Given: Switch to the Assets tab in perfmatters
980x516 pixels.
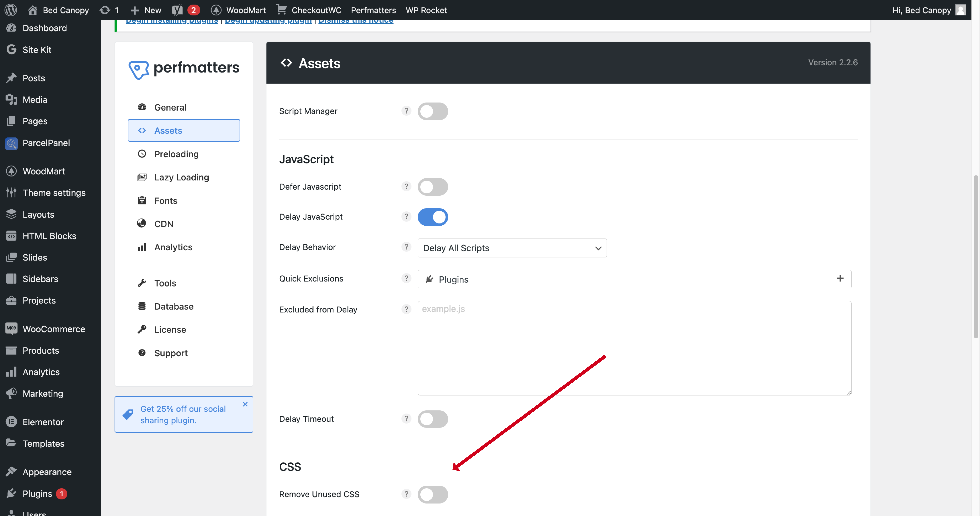Looking at the screenshot, I should pos(184,130).
